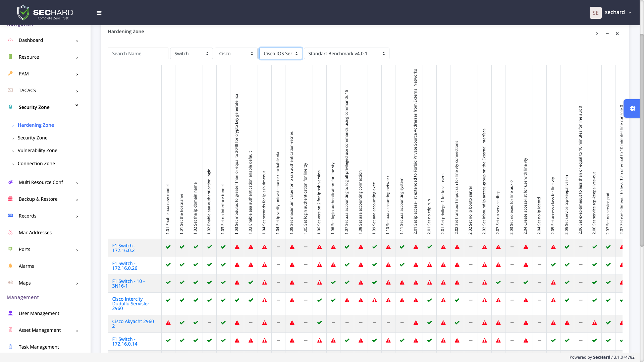This screenshot has width=644, height=362.
Task: Open the Switch resource type dropdown
Action: tap(192, 54)
